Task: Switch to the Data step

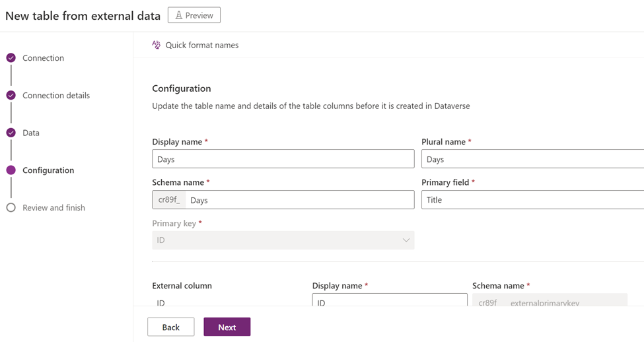Action: [31, 133]
